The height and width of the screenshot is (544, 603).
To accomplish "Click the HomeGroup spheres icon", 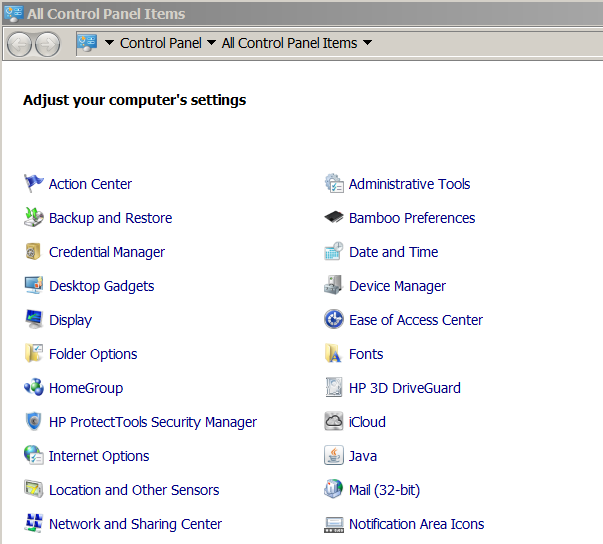I will (x=34, y=387).
